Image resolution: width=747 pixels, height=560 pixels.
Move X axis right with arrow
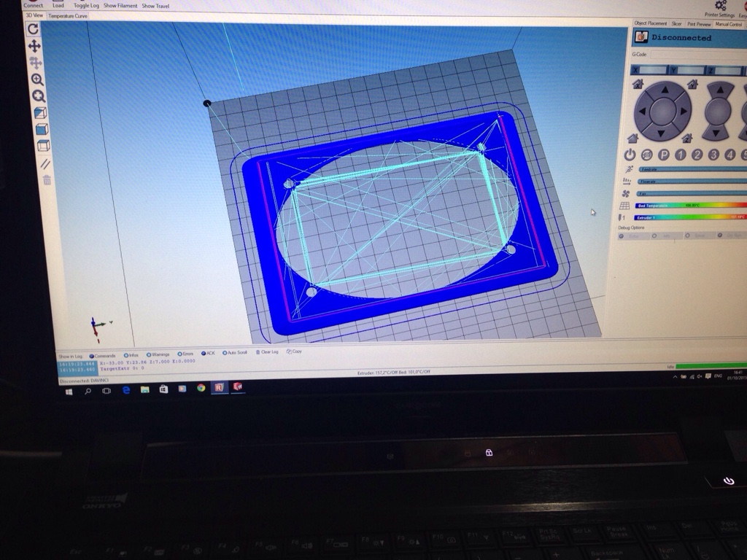point(684,112)
